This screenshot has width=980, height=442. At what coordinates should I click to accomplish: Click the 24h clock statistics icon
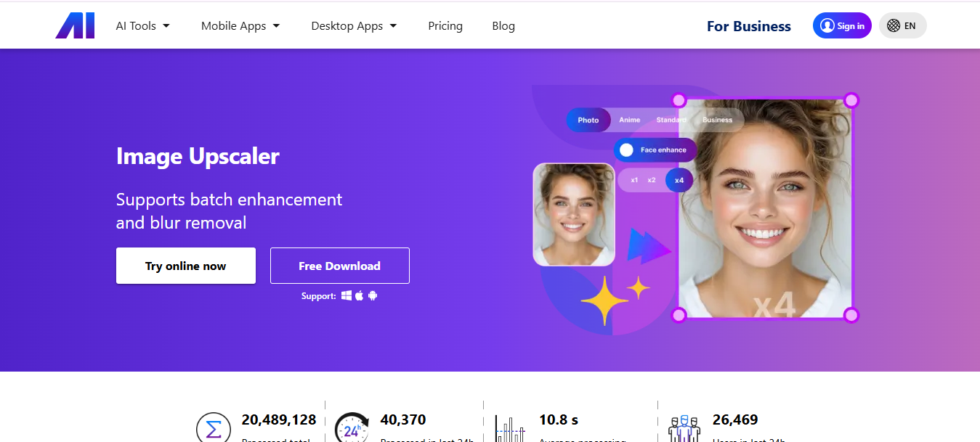(352, 428)
